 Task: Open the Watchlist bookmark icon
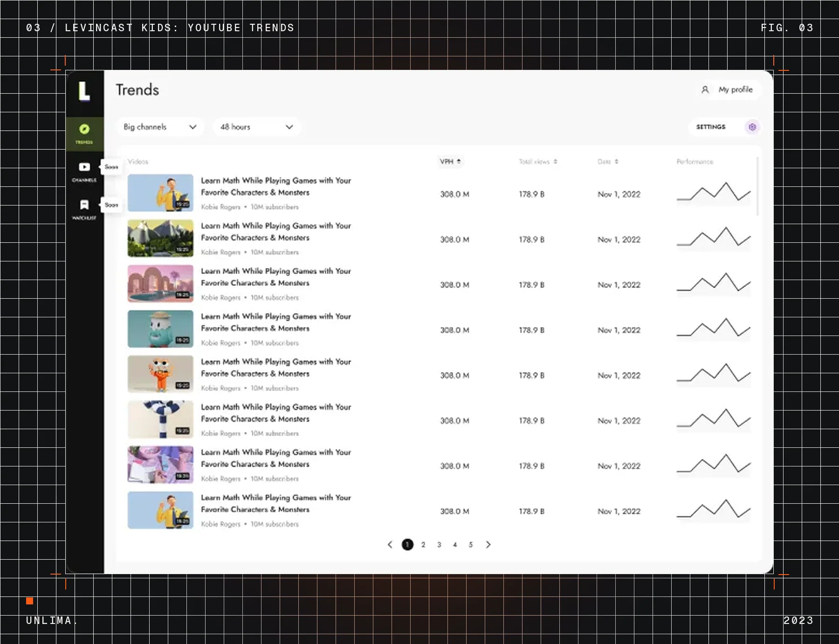pyautogui.click(x=84, y=205)
